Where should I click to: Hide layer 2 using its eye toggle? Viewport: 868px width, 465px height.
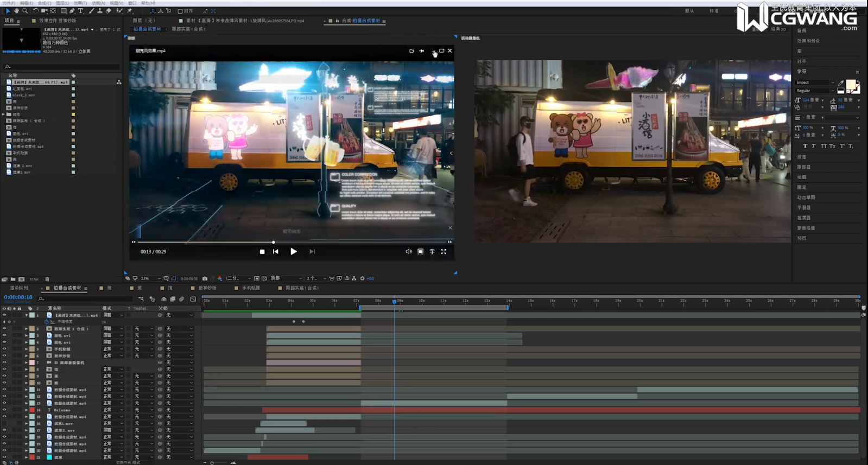pos(4,329)
